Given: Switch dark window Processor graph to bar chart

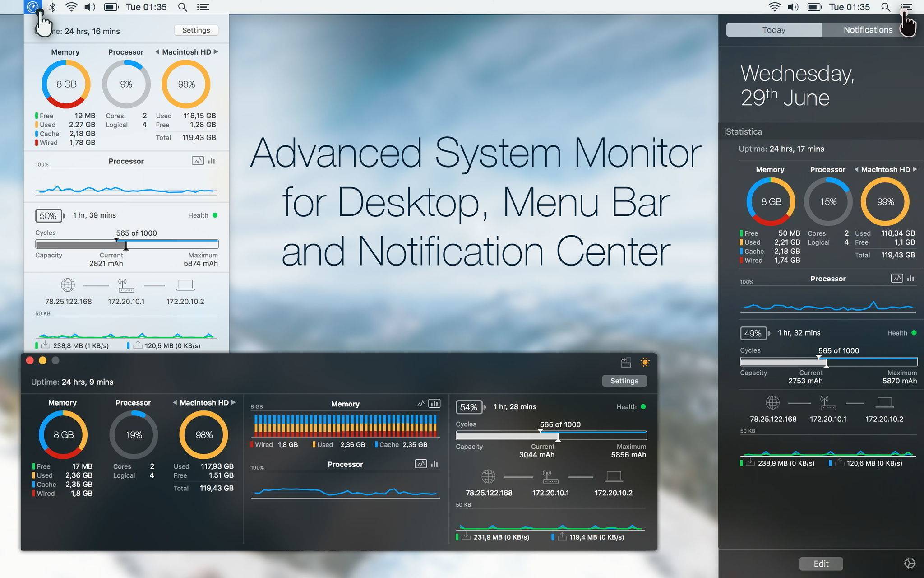Looking at the screenshot, I should coord(434,464).
